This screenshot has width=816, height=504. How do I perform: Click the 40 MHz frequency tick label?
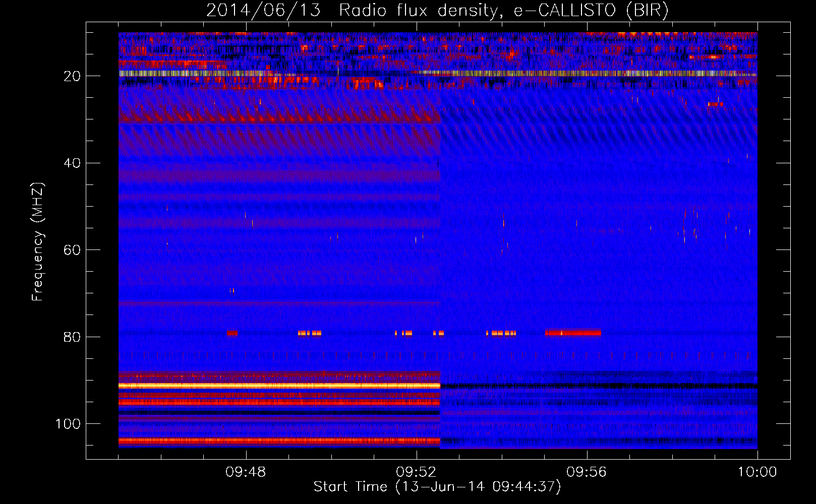(x=72, y=163)
